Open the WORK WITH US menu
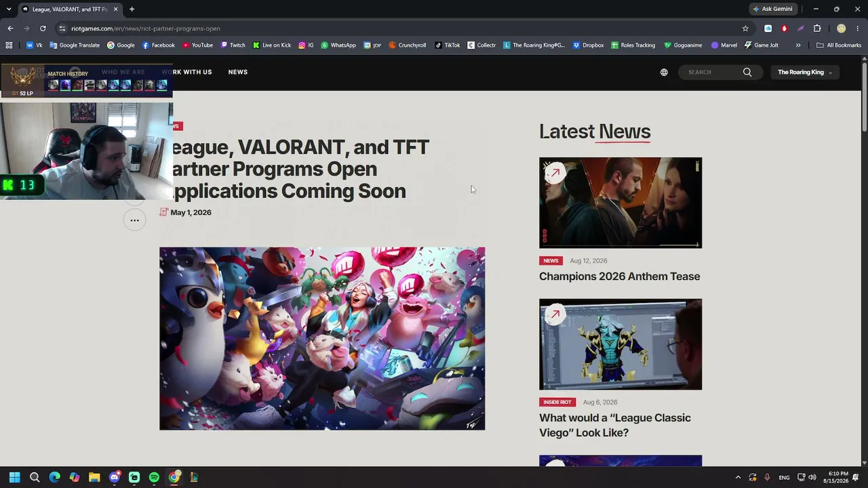This screenshot has height=488, width=868. pos(187,72)
